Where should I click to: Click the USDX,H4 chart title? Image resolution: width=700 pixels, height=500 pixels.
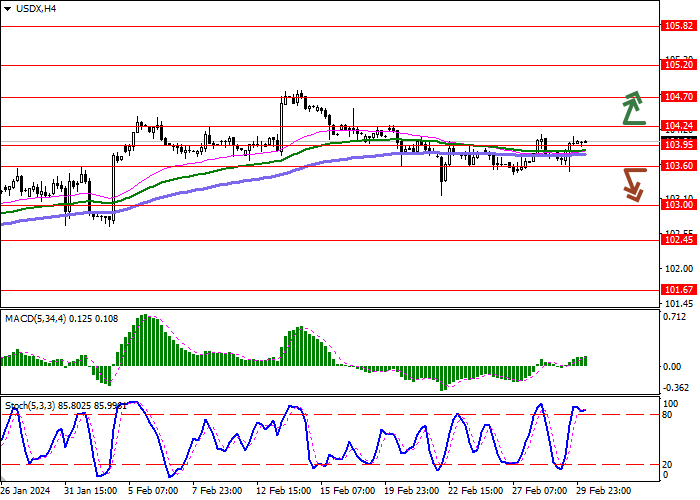[x=36, y=8]
